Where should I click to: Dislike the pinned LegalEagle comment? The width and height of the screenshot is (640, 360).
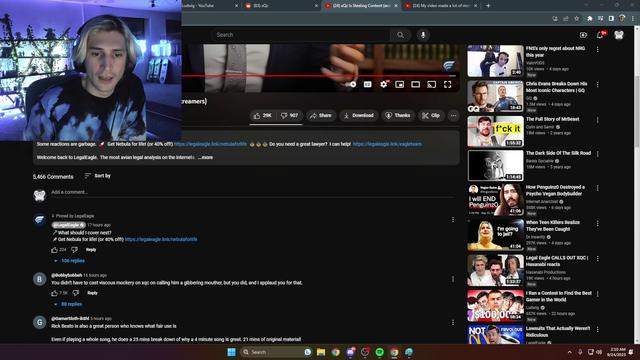(74, 250)
